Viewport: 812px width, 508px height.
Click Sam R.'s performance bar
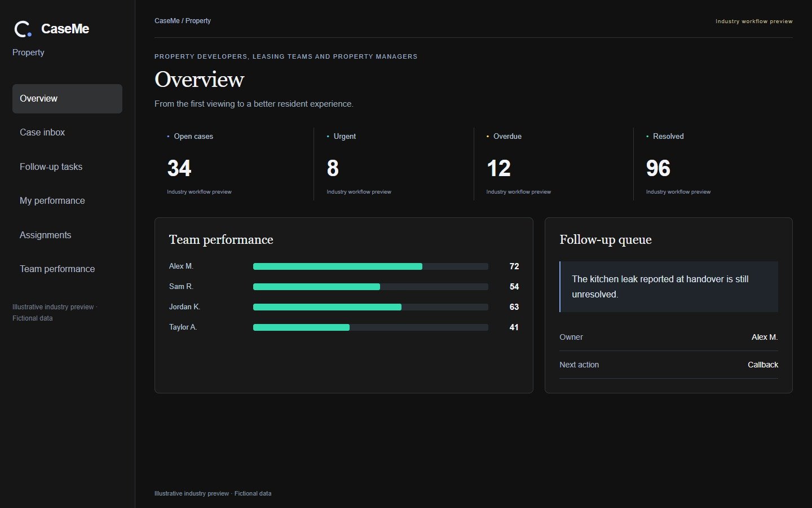[370, 287]
